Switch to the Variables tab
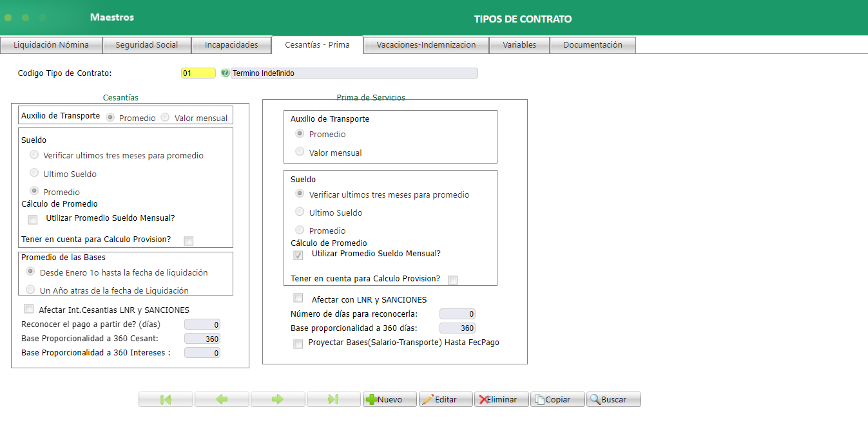This screenshot has width=868, height=423. click(519, 45)
